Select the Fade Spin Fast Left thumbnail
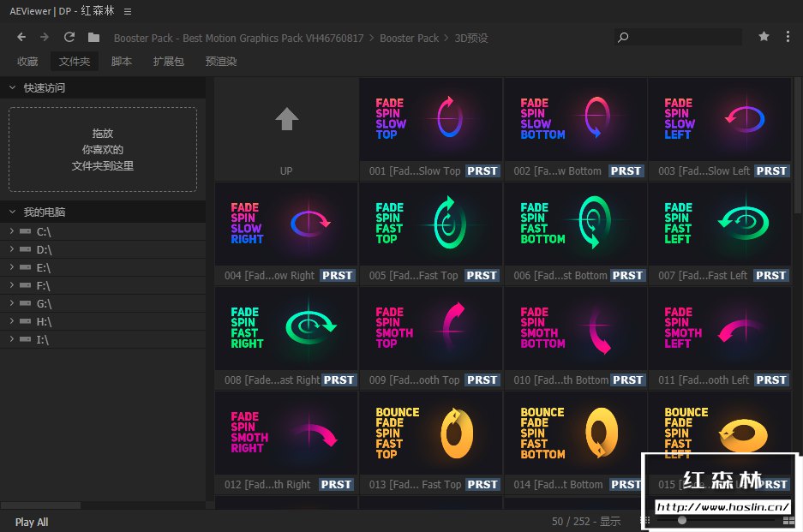The image size is (803, 532). point(720,224)
